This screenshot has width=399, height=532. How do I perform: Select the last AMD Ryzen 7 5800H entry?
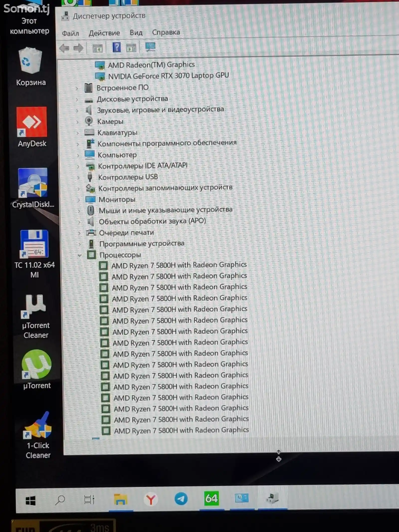[x=182, y=430]
